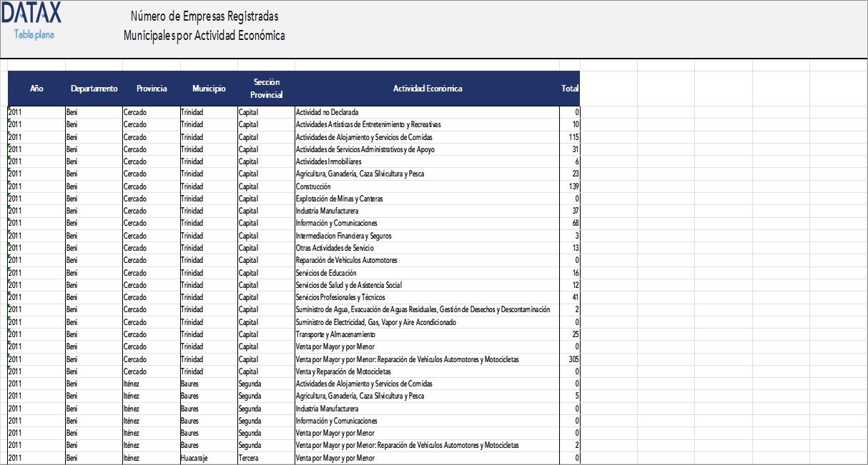Click the total value 23
The image size is (868, 465).
pyautogui.click(x=570, y=174)
